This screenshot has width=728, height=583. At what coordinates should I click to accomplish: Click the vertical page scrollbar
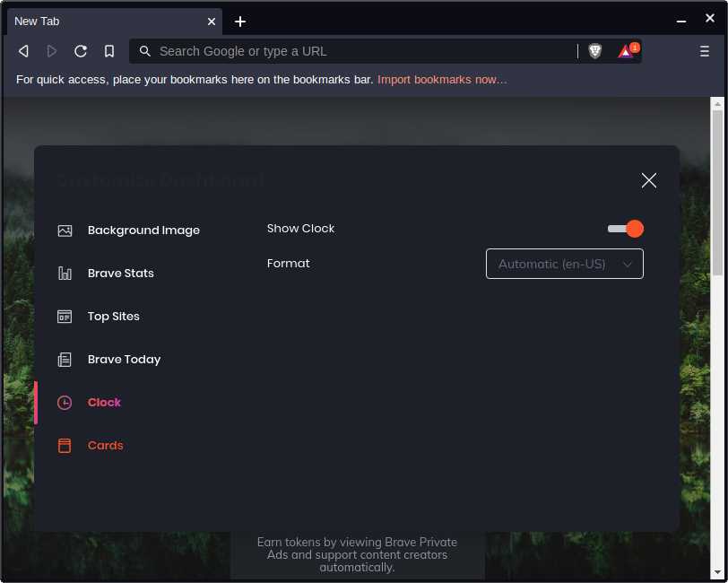coord(717,192)
